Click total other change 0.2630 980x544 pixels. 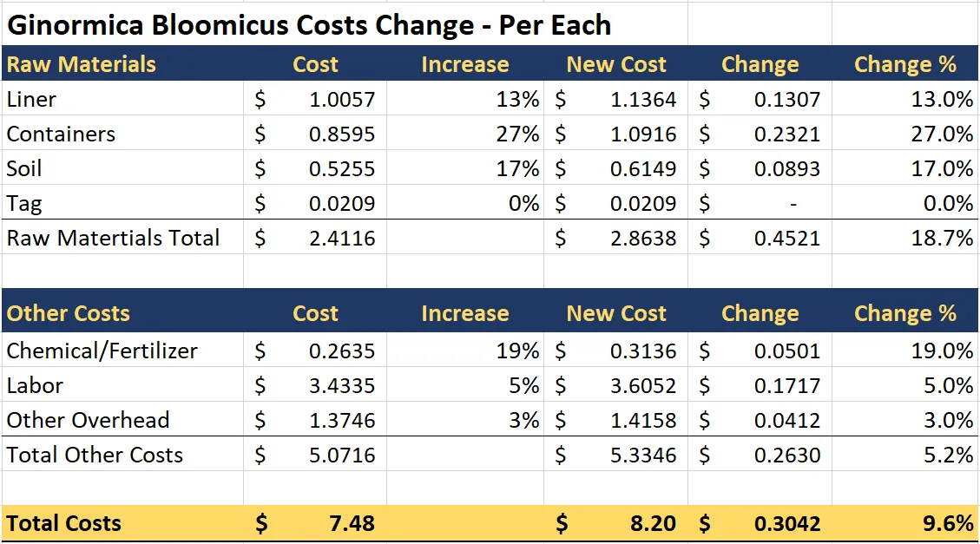pyautogui.click(x=787, y=455)
